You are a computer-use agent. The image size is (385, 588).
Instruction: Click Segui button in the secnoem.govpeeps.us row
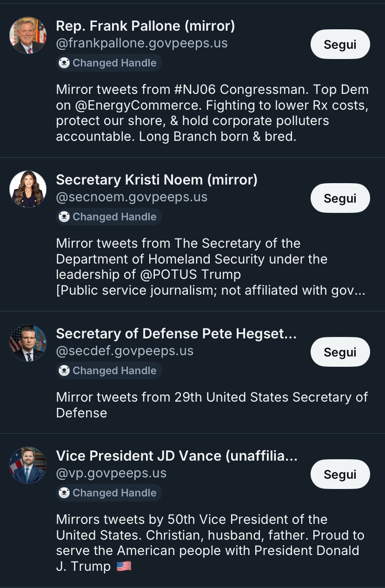(340, 198)
